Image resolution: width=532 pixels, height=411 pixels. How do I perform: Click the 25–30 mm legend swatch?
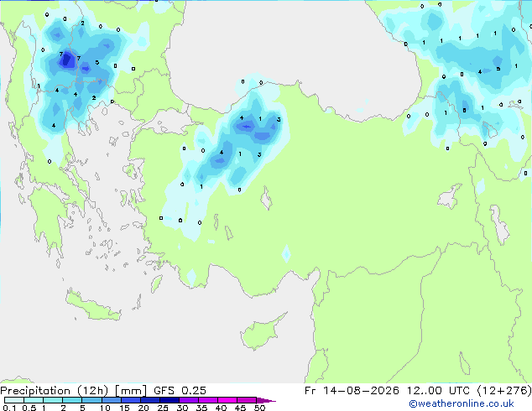pyautogui.click(x=170, y=400)
